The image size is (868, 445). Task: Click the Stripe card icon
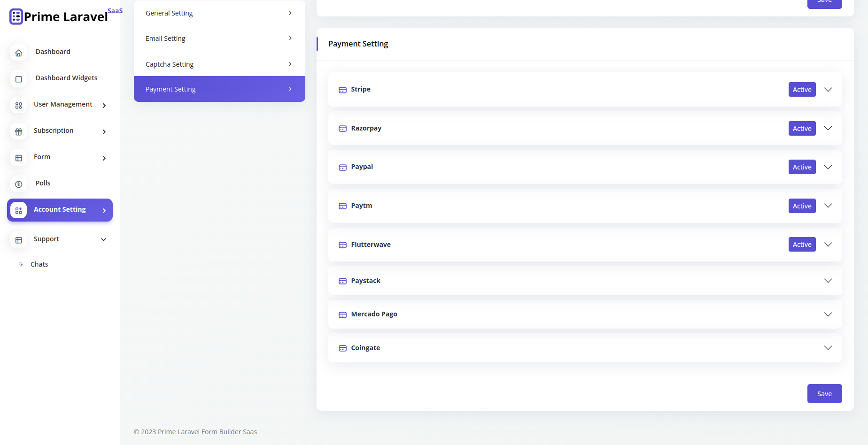pos(342,90)
